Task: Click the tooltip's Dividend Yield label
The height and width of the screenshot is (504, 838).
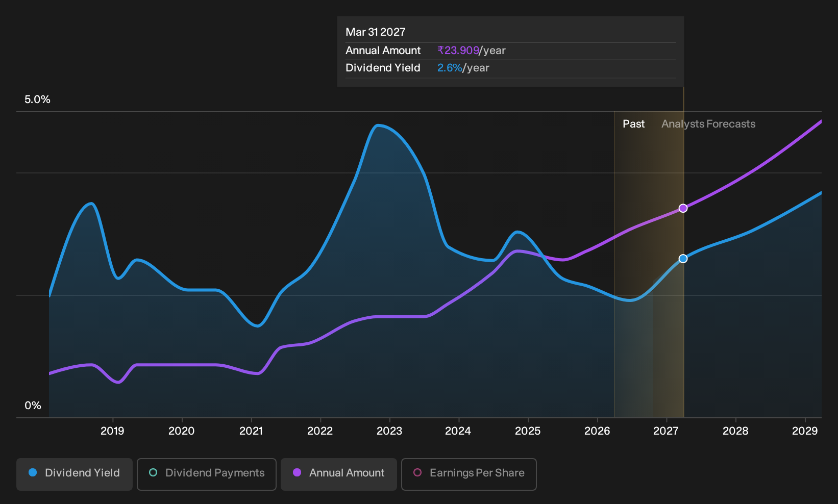Action: click(x=383, y=68)
